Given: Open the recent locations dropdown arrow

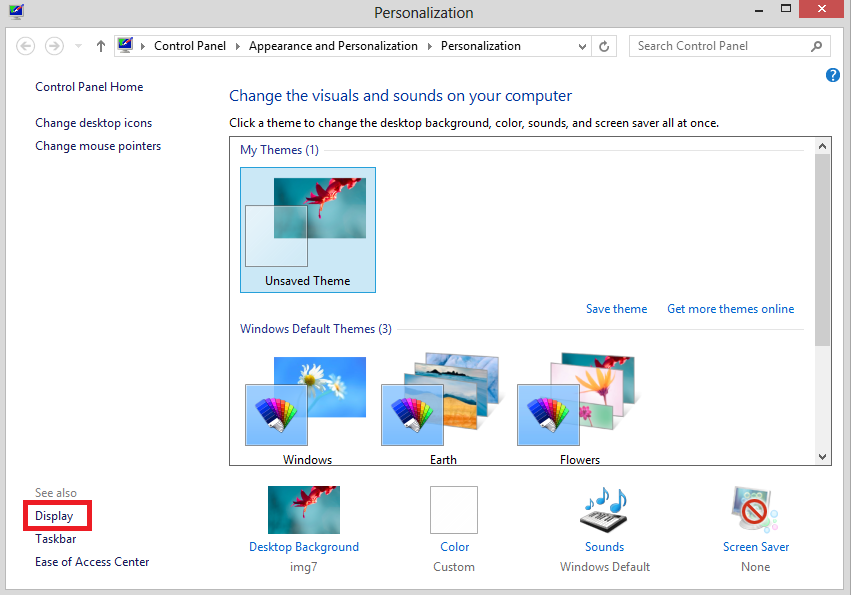Looking at the screenshot, I should [x=79, y=46].
